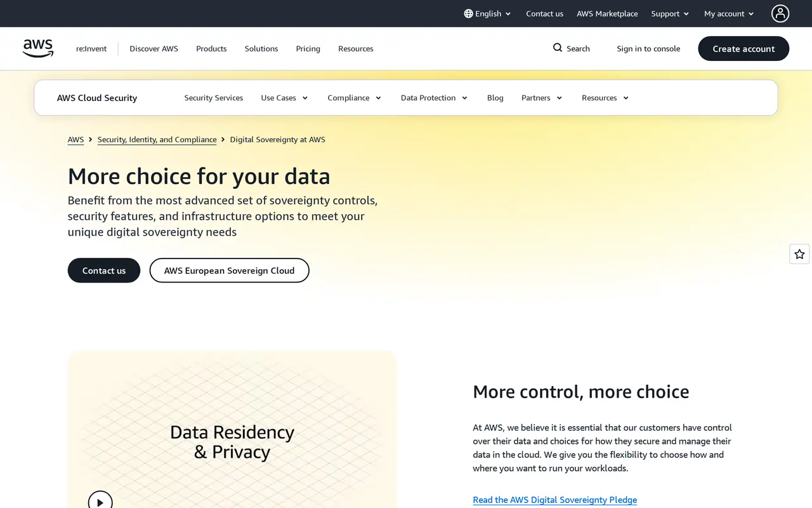
Task: Play the Data Residency & Privacy video
Action: pyautogui.click(x=100, y=502)
